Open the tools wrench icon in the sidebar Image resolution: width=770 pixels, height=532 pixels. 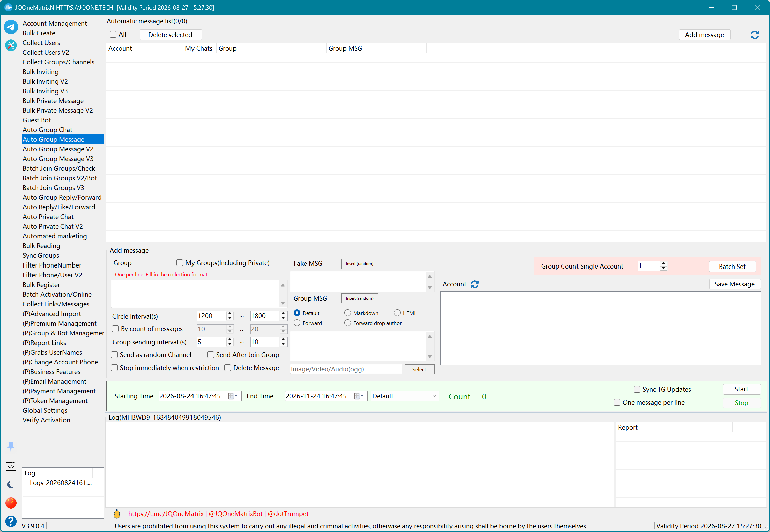(11, 45)
